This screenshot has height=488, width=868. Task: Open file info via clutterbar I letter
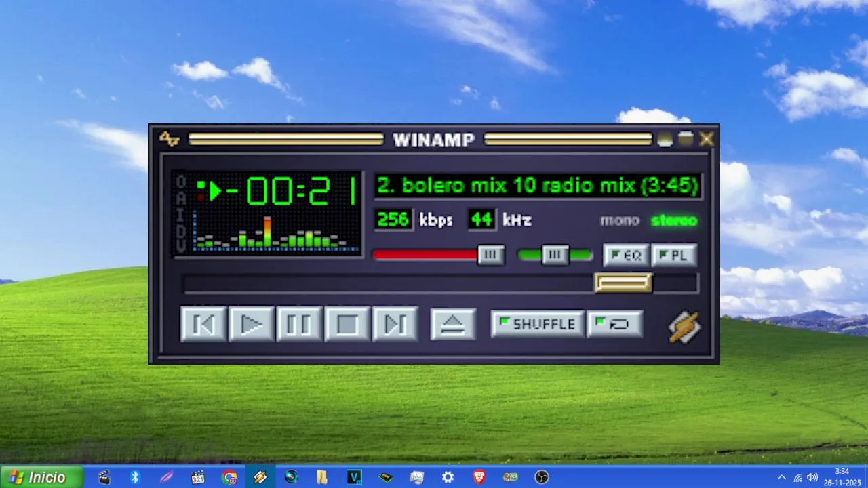pos(181,214)
